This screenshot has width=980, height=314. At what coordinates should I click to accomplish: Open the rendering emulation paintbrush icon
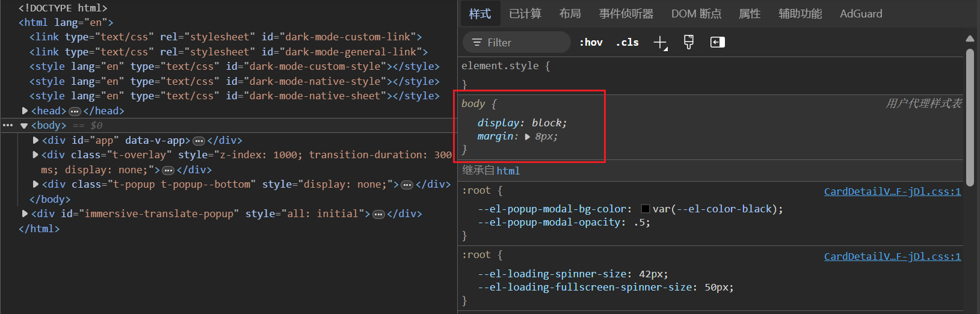coord(689,42)
